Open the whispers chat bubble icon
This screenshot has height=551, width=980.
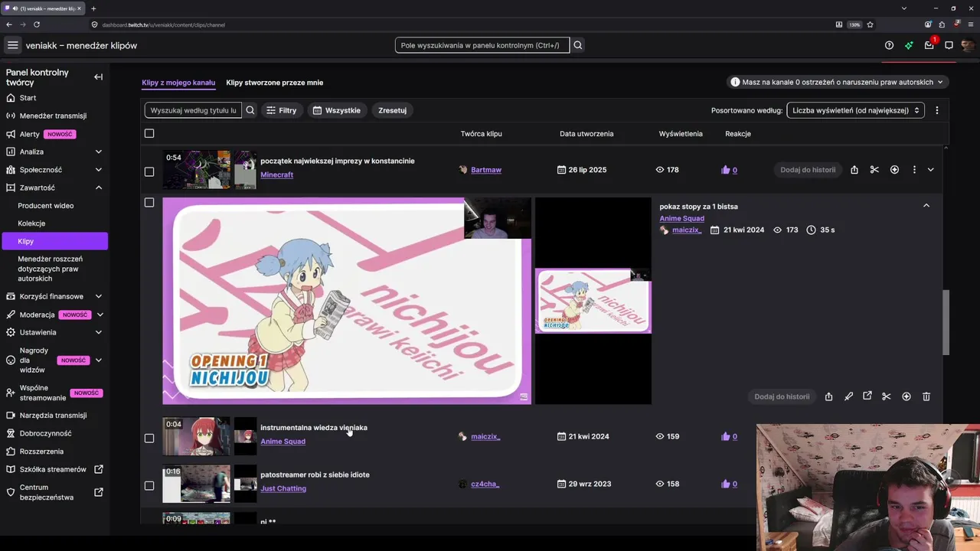tap(949, 45)
